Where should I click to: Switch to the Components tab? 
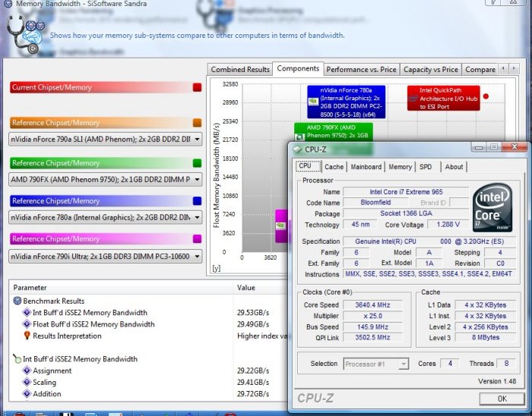(x=298, y=68)
